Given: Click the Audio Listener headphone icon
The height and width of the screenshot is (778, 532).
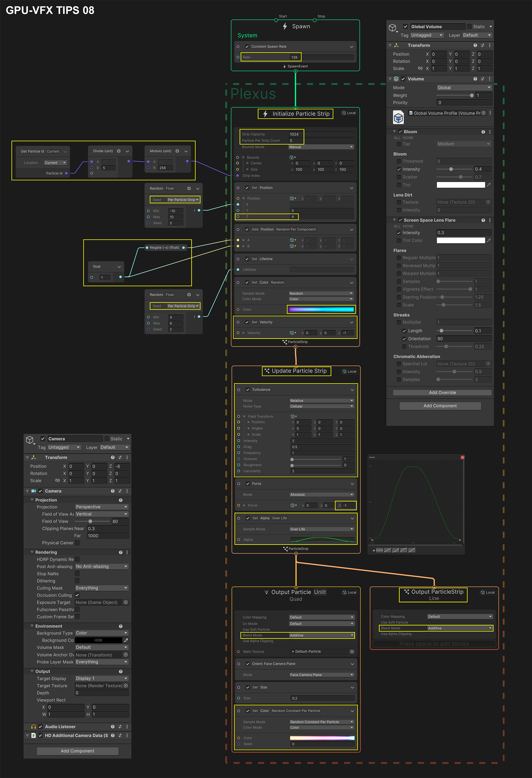Looking at the screenshot, I should coord(33,727).
